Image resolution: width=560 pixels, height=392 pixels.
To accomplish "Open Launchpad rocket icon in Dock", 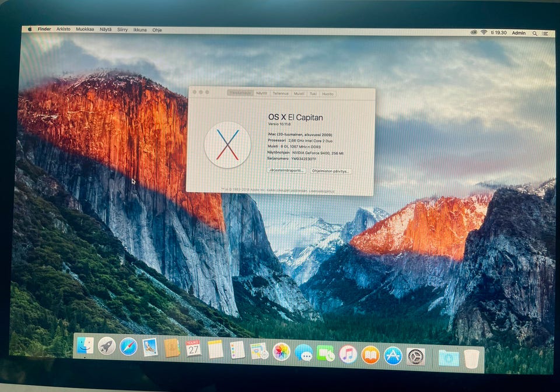I will [x=106, y=345].
